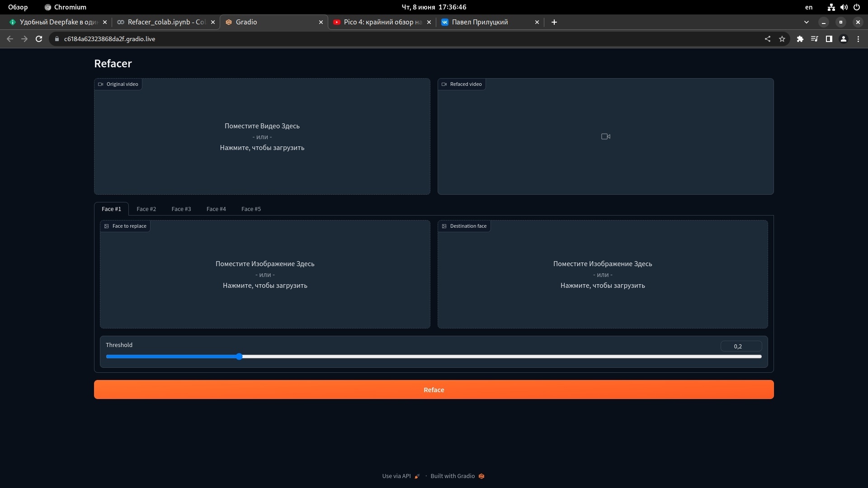Click the Reface button

[434, 389]
